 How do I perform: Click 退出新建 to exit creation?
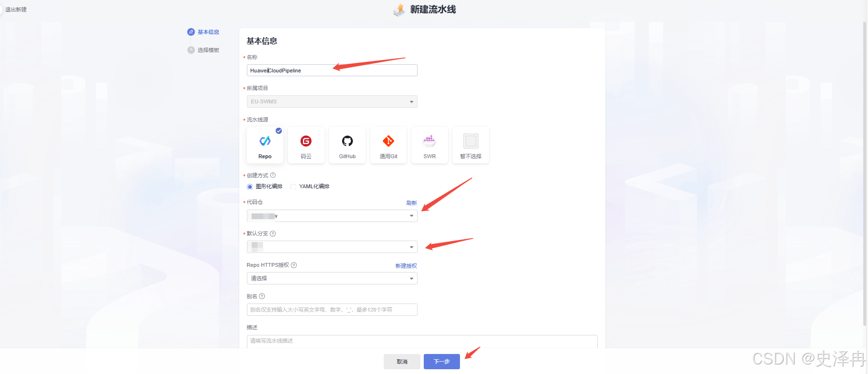click(16, 10)
